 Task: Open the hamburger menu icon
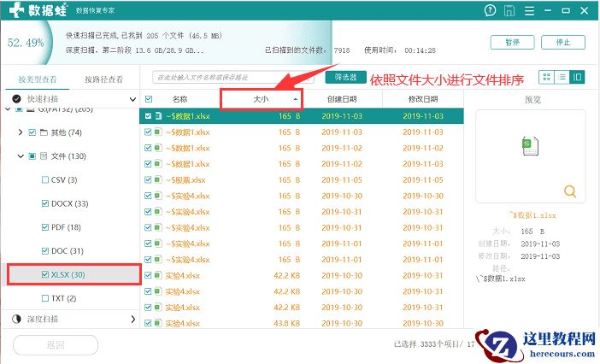[529, 11]
